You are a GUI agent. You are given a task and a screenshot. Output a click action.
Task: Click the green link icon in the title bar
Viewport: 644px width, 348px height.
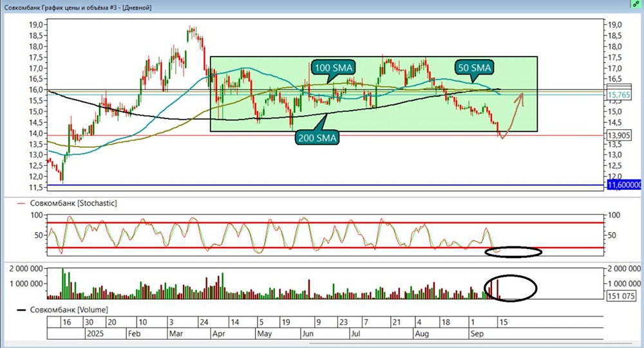click(x=636, y=4)
